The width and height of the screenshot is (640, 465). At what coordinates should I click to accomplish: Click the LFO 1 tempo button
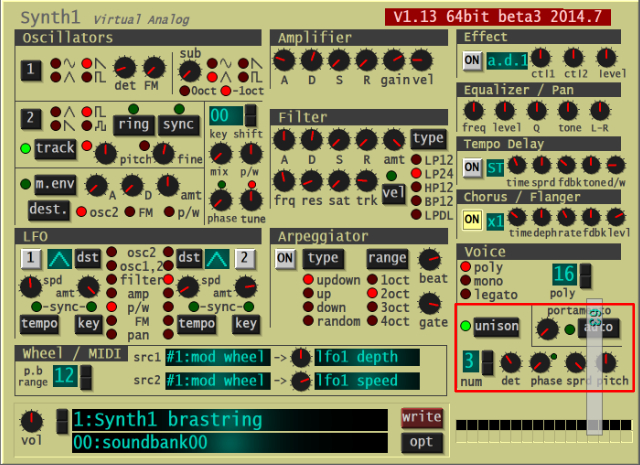(x=39, y=324)
